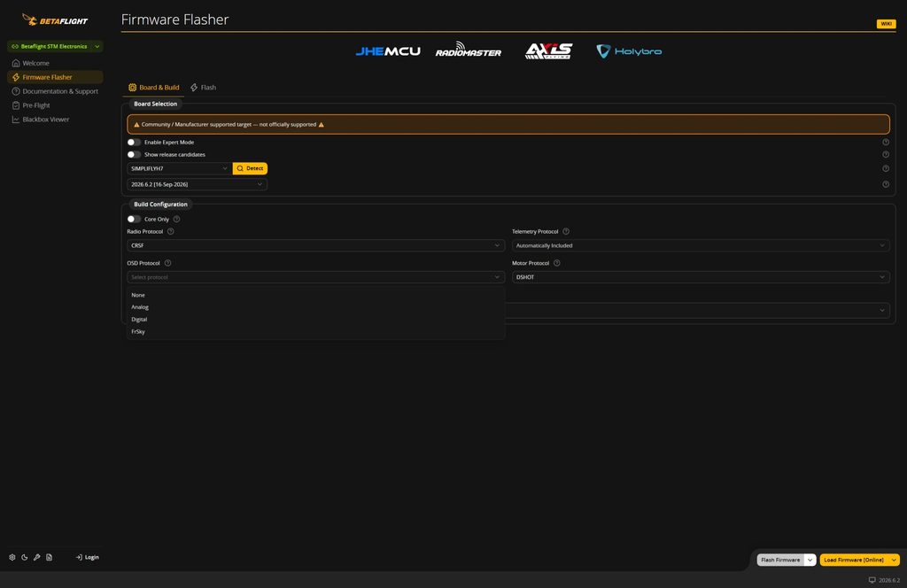The image size is (907, 588).
Task: Click the Detect button
Action: pos(250,169)
